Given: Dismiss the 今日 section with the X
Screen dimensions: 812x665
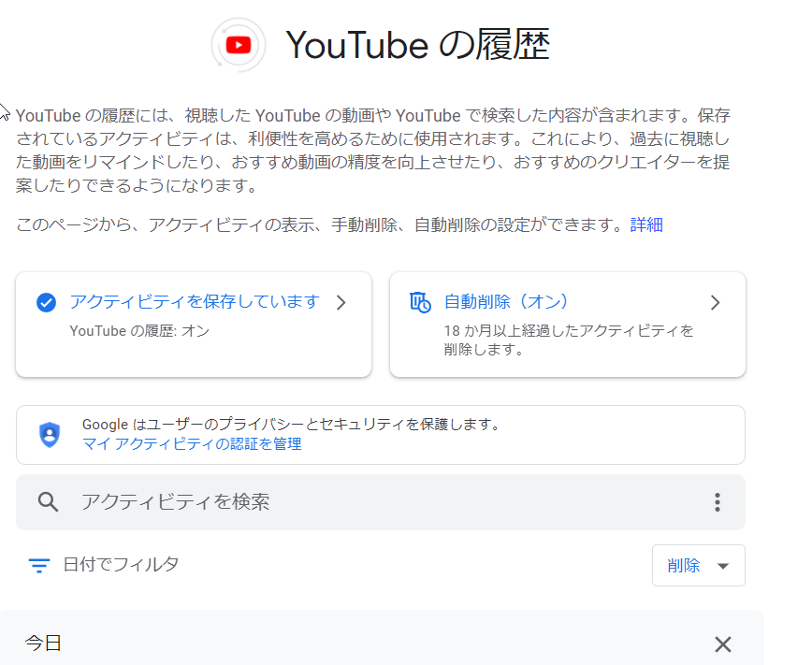Looking at the screenshot, I should 722,644.
